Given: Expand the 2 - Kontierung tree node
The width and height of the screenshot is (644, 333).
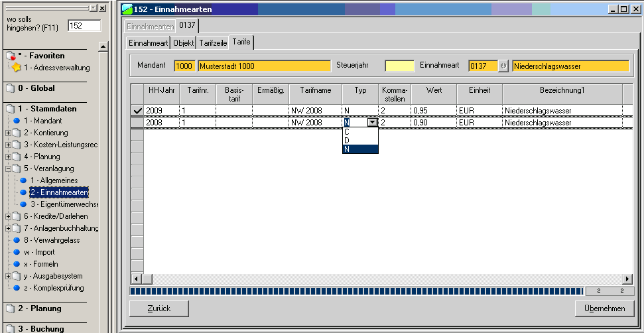Looking at the screenshot, I should (x=8, y=133).
